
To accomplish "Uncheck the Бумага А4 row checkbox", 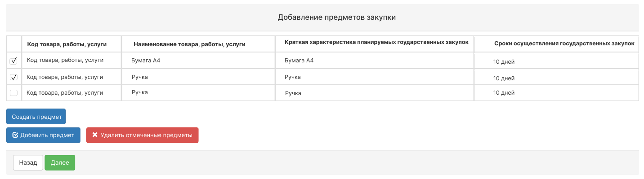I will [x=13, y=61].
